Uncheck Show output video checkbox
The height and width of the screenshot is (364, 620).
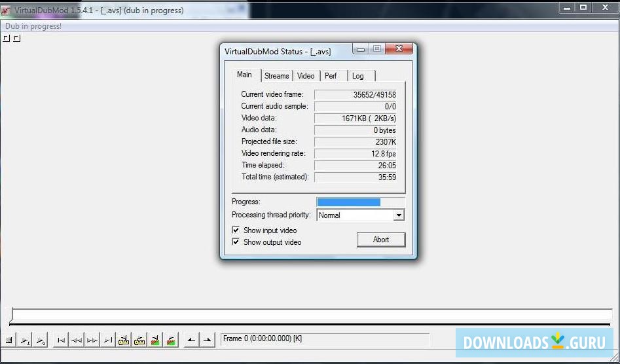(x=236, y=242)
